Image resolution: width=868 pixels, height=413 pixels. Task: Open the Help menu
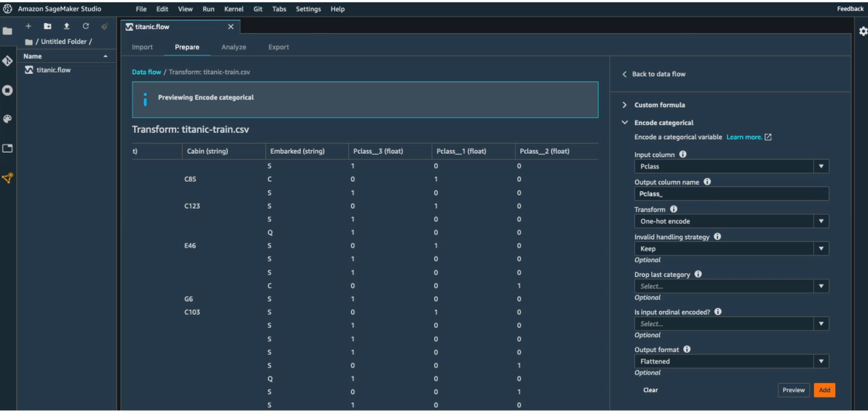(337, 9)
